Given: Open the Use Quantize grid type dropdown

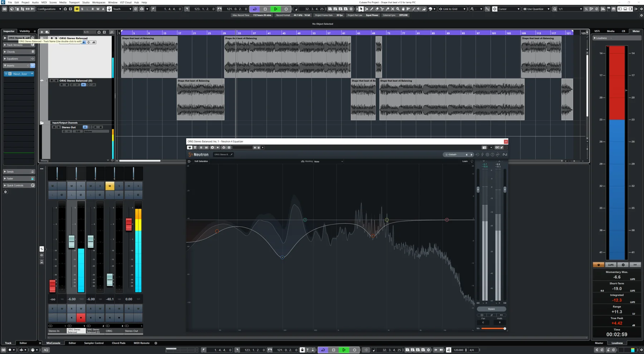Looking at the screenshot, I should point(536,9).
